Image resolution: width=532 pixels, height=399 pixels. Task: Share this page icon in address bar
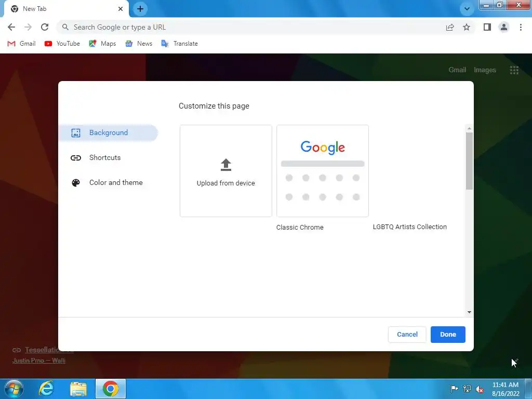pyautogui.click(x=450, y=27)
